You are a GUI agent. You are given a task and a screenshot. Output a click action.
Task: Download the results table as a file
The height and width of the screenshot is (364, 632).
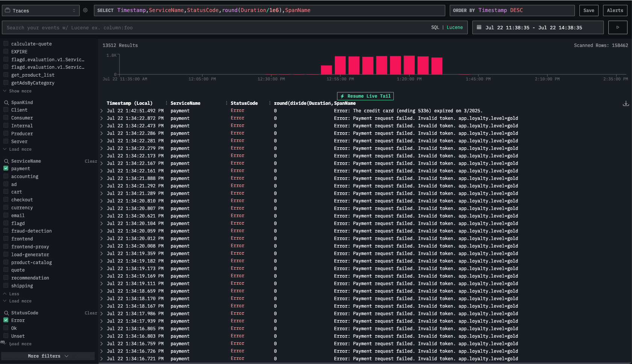626,103
